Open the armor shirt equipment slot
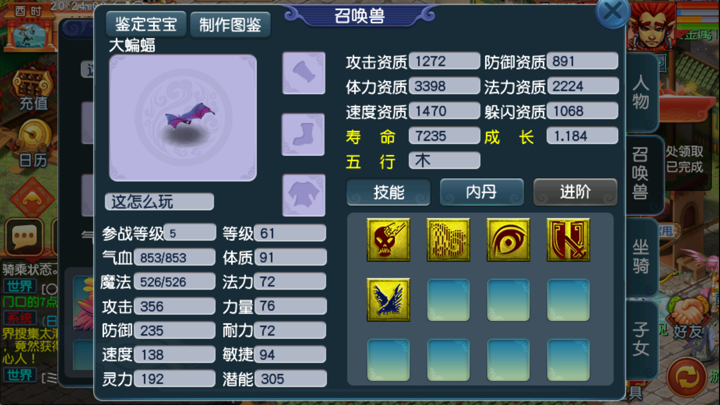 [304, 195]
